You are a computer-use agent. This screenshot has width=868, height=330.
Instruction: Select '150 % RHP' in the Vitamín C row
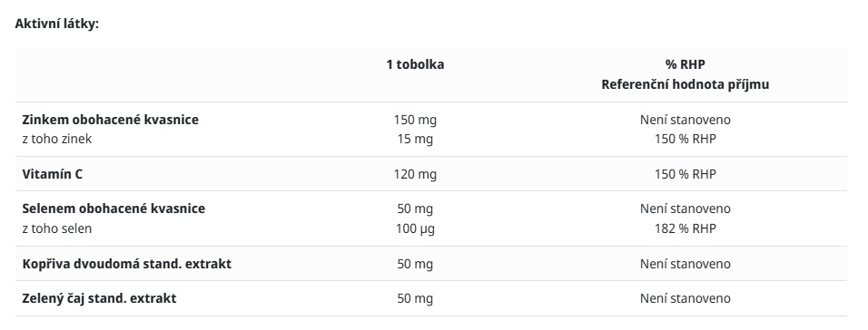686,174
